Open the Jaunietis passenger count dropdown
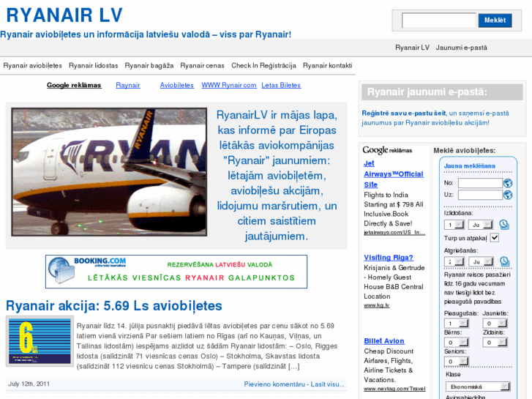532x399 pixels. point(495,324)
